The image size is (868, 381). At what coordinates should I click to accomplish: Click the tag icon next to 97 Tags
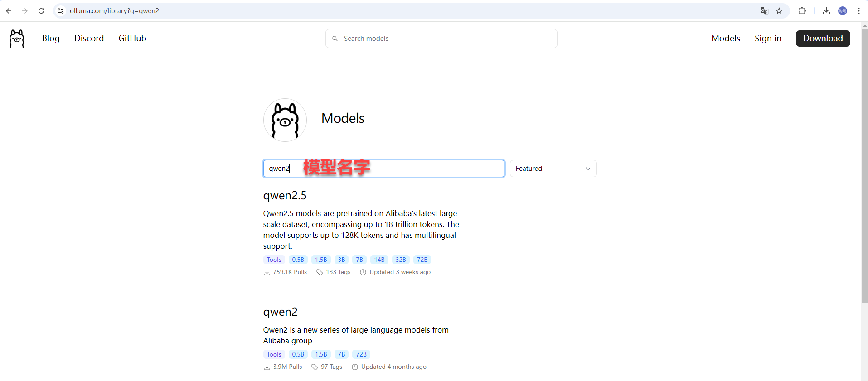tap(315, 367)
